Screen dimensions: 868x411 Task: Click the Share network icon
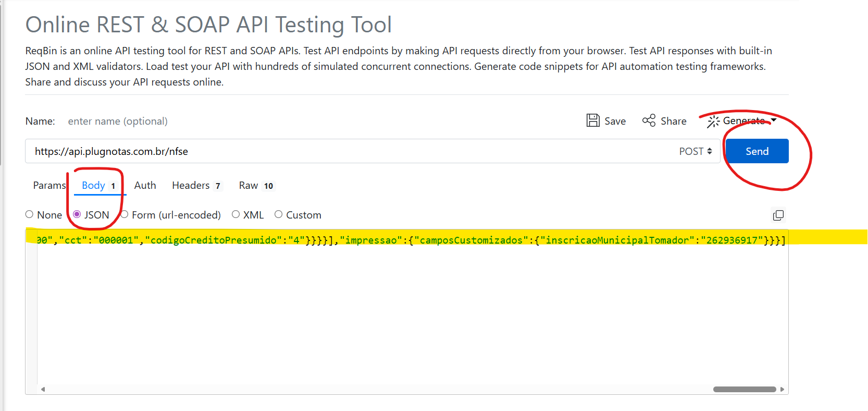click(649, 120)
